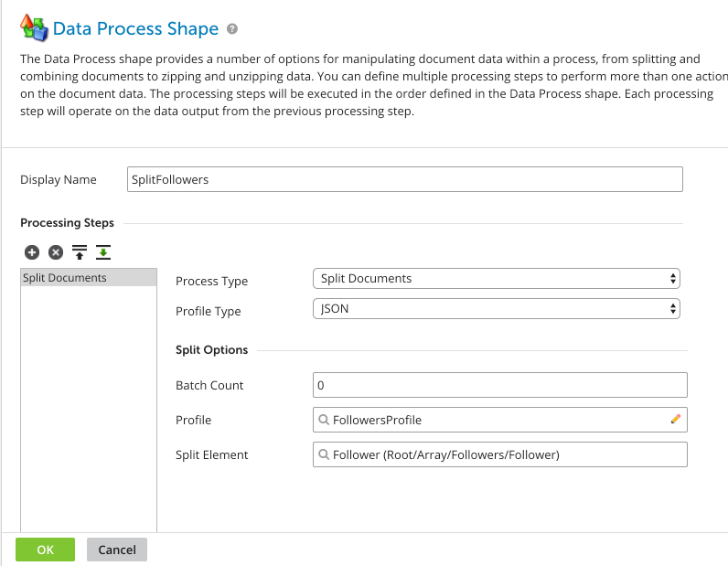Click the add processing step plus icon

click(x=32, y=252)
